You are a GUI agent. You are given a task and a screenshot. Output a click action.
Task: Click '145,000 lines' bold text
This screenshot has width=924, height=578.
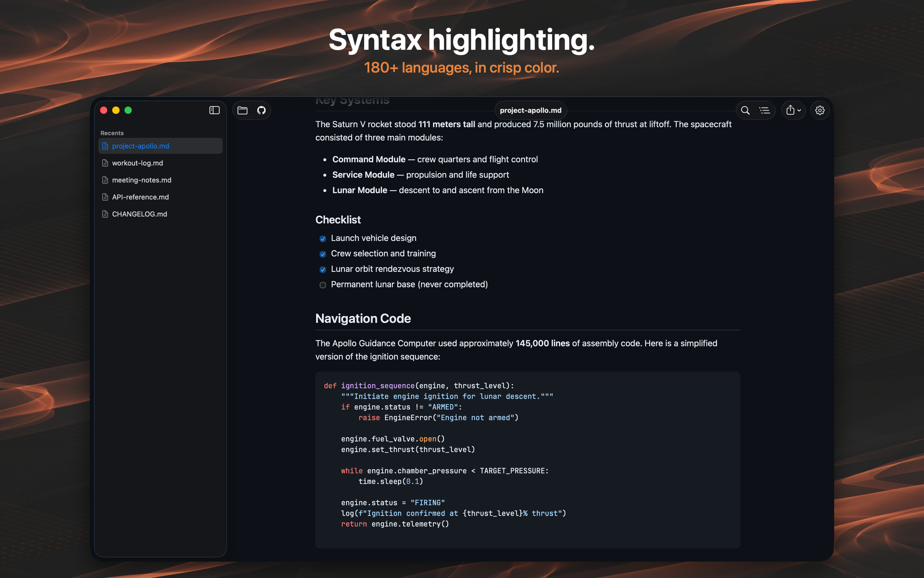pyautogui.click(x=543, y=343)
